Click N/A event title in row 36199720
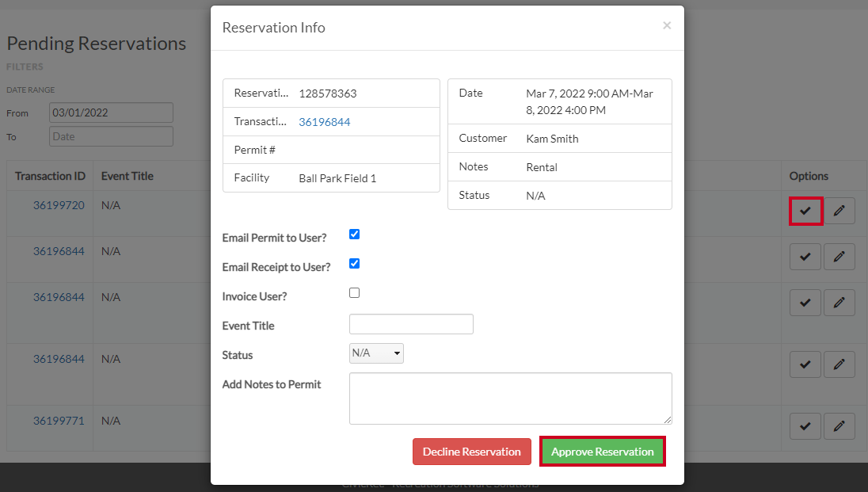The image size is (868, 492). click(111, 205)
